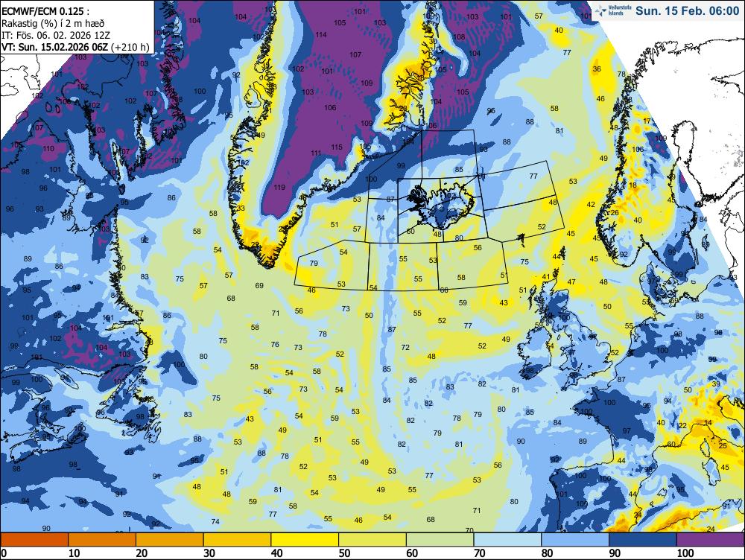Screen dimensions: 745x560
Task: Click the 74 value near the bottom edge
Action: [x=215, y=521]
